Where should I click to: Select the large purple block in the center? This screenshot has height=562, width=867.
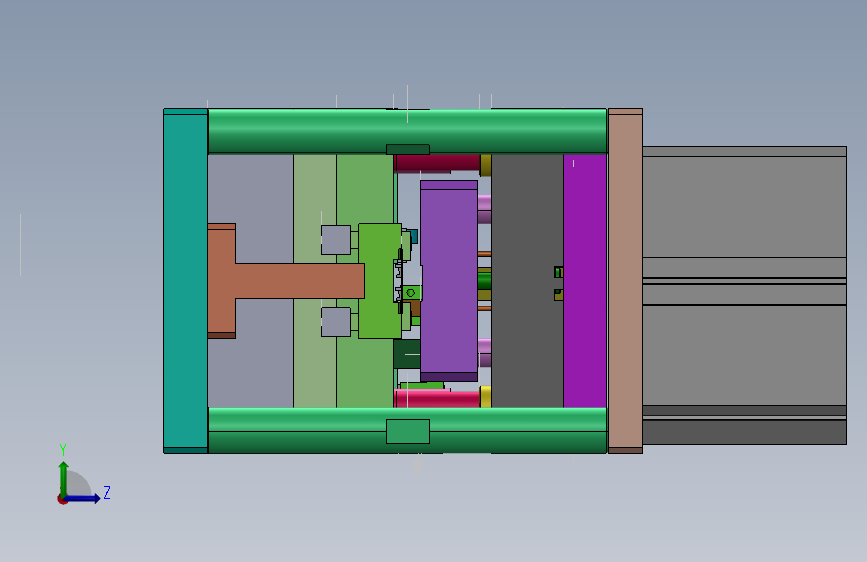pyautogui.click(x=449, y=280)
